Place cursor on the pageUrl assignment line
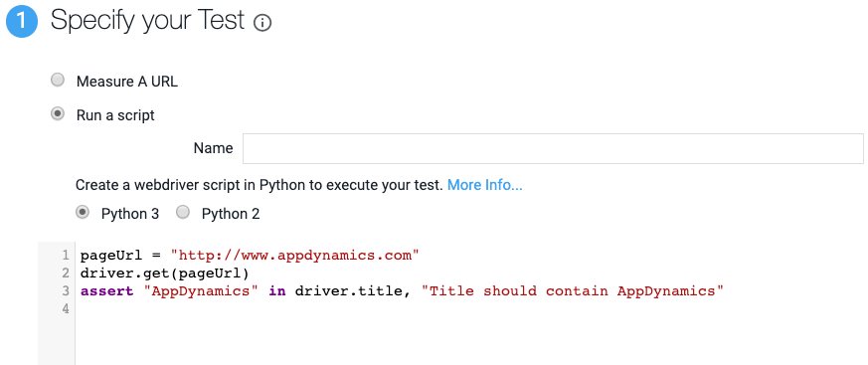The image size is (868, 365). [x=250, y=256]
